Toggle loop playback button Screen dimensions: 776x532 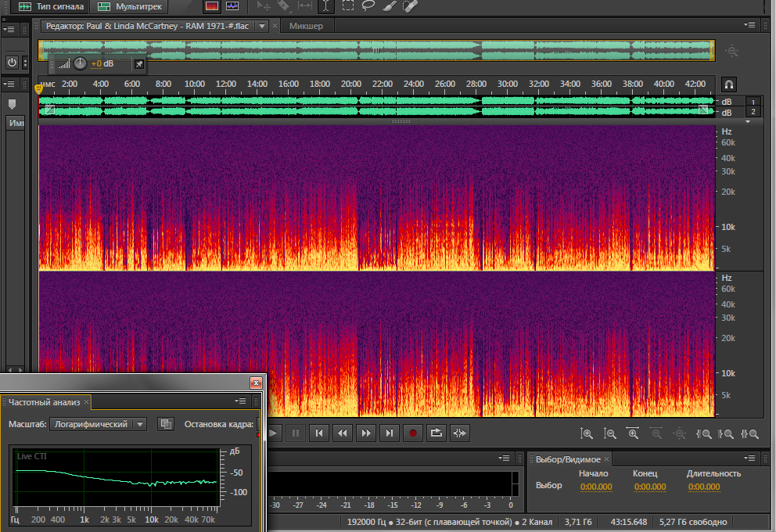[436, 433]
